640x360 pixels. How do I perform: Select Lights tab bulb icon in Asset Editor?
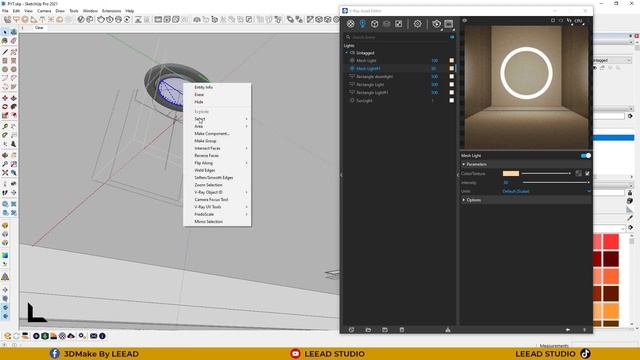(362, 24)
